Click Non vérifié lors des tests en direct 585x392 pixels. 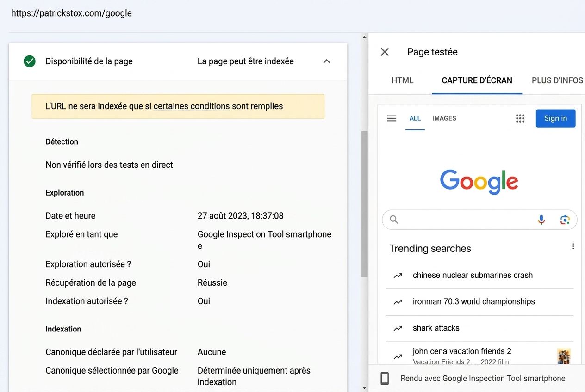(109, 165)
